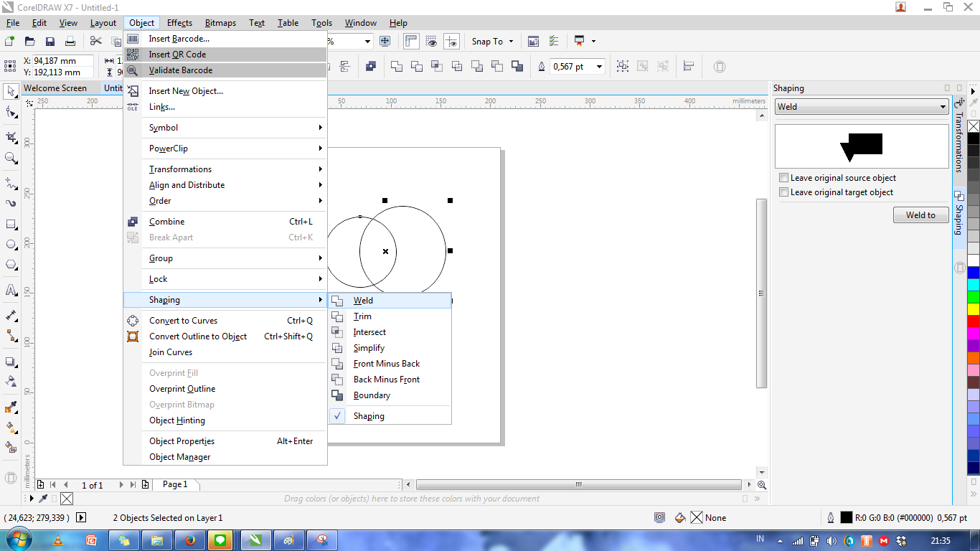Enable Leave original target object
980x551 pixels.
[783, 192]
